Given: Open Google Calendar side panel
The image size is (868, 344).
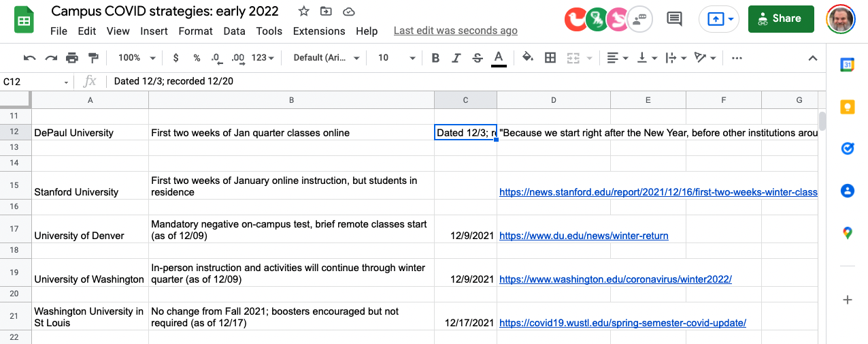Looking at the screenshot, I should [x=847, y=64].
